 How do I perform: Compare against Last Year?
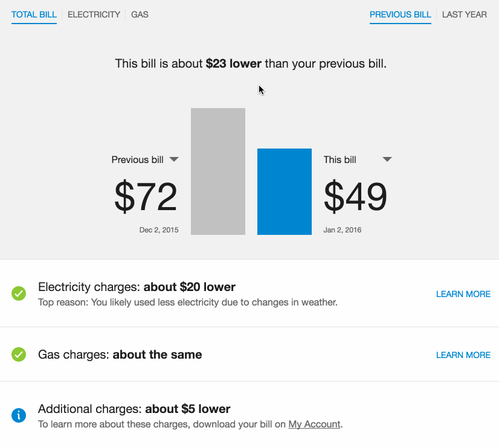(x=464, y=14)
